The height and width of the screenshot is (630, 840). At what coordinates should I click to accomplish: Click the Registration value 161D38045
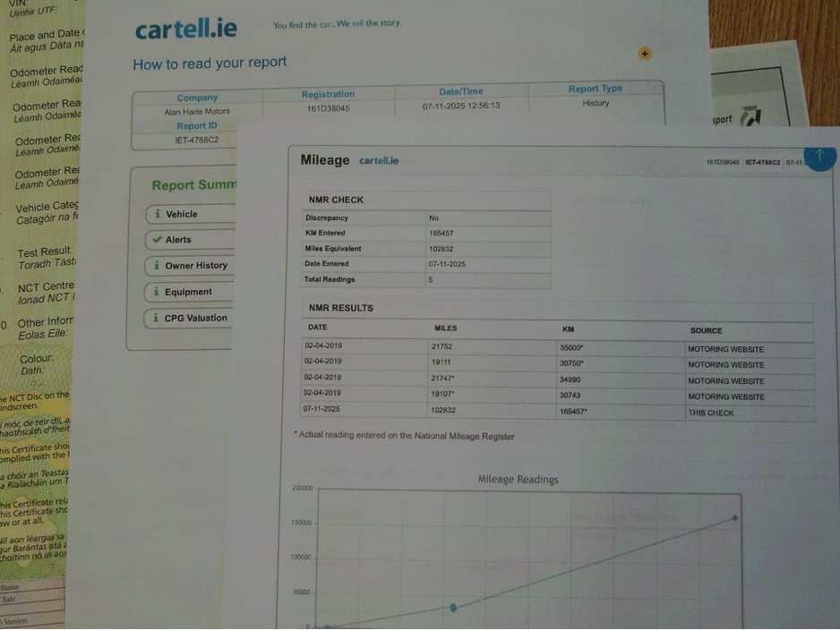click(x=328, y=108)
